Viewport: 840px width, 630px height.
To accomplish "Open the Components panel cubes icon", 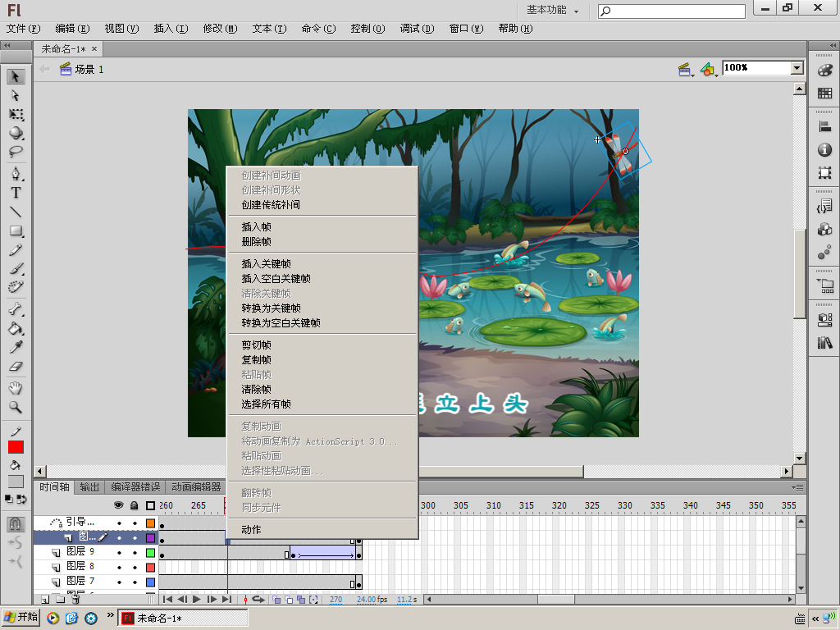I will [x=825, y=230].
